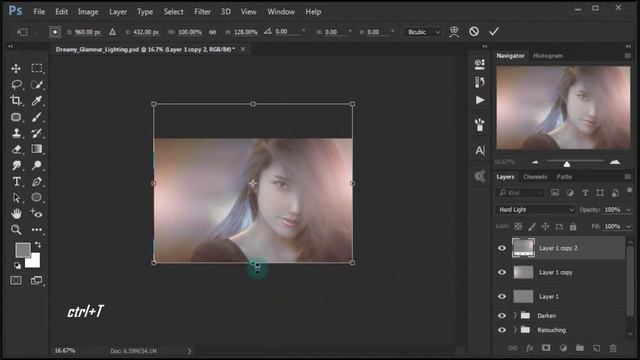Create a new group folder
This screenshot has width=640, height=360.
(580, 348)
